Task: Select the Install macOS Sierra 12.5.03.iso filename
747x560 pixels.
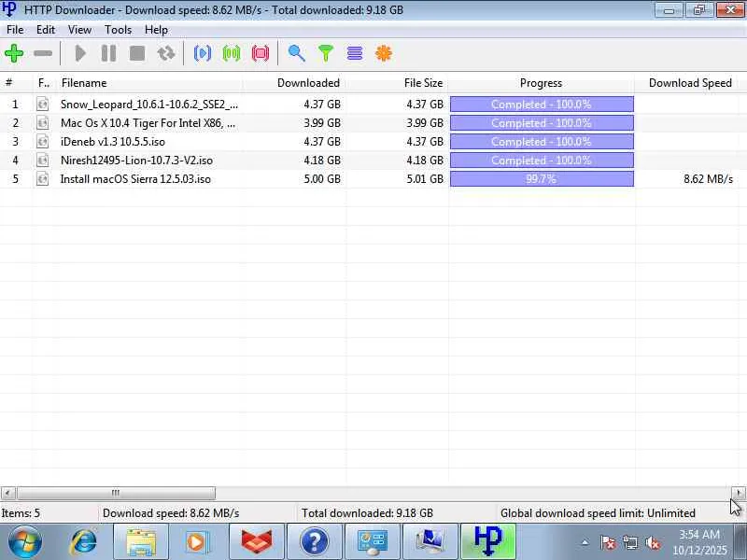Action: tap(135, 179)
